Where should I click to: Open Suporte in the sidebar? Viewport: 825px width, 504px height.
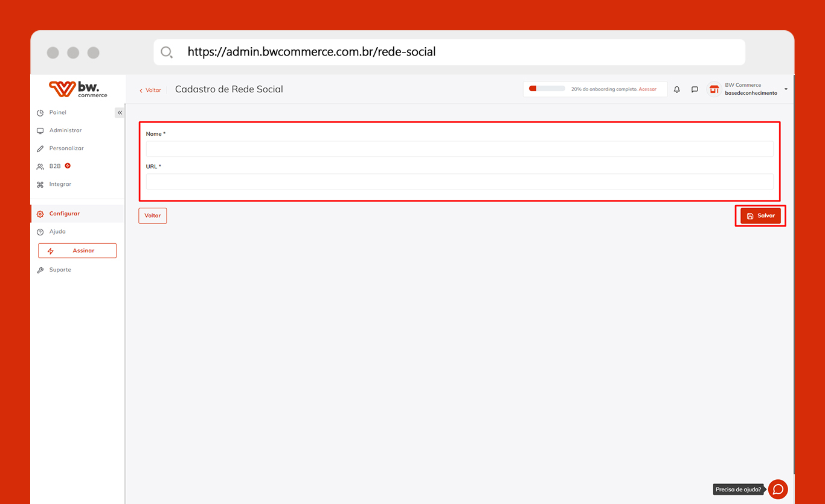(60, 270)
